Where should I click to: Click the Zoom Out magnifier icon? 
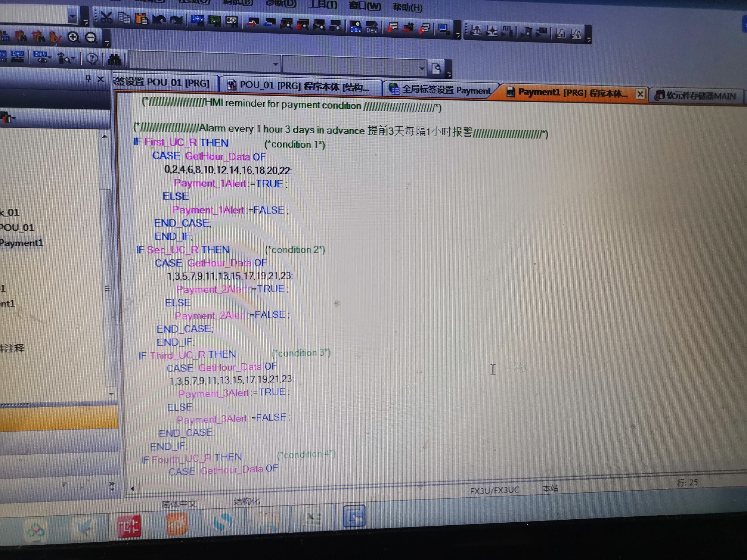[91, 38]
